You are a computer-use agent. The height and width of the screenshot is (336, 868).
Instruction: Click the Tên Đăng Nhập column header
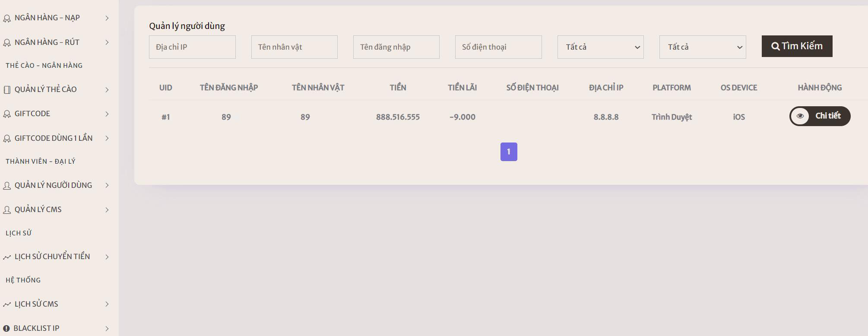point(229,88)
